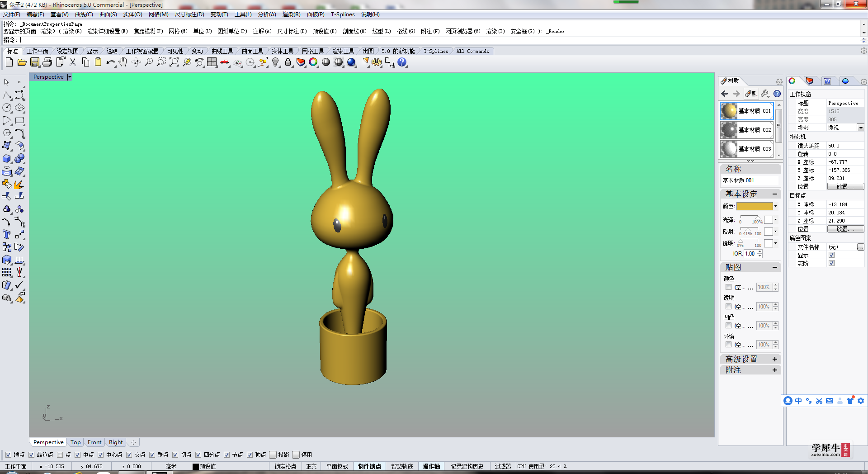The width and height of the screenshot is (868, 474).
Task: Collapse the 贴图 textures section
Action: (x=775, y=267)
